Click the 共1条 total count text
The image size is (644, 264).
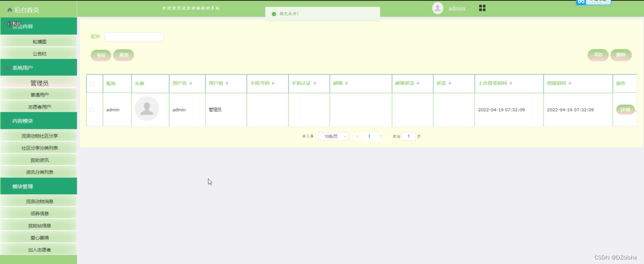click(x=307, y=136)
